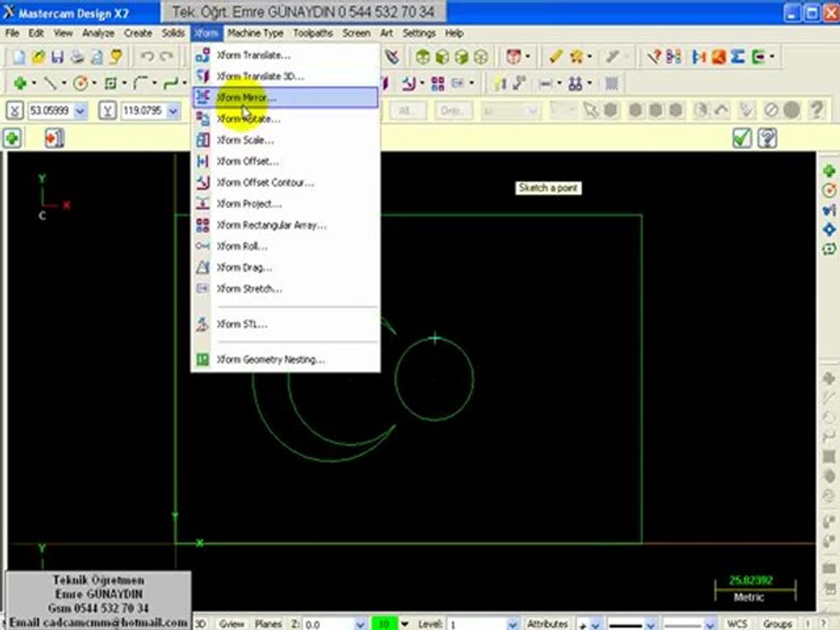Open the Toolpaths menu
Viewport: 840px width, 630px height.
pos(313,33)
